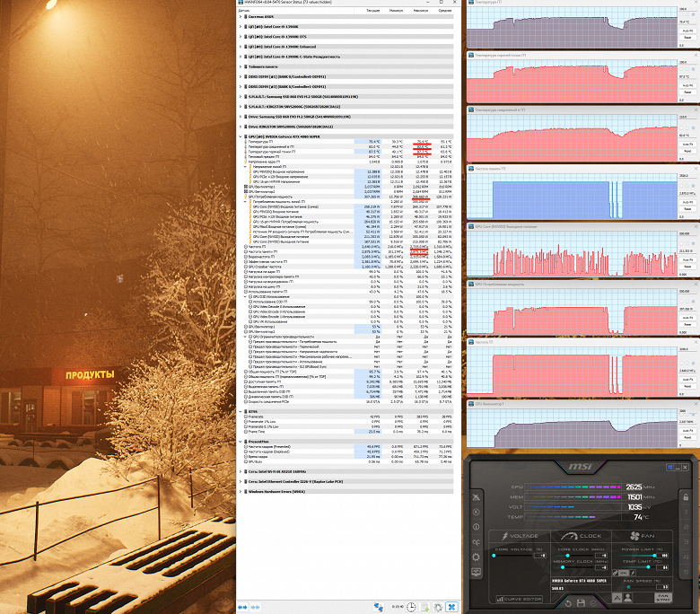Click Reset in the Частота памяти ГП graph
Viewport: 700px width, 614px height.
[x=687, y=208]
